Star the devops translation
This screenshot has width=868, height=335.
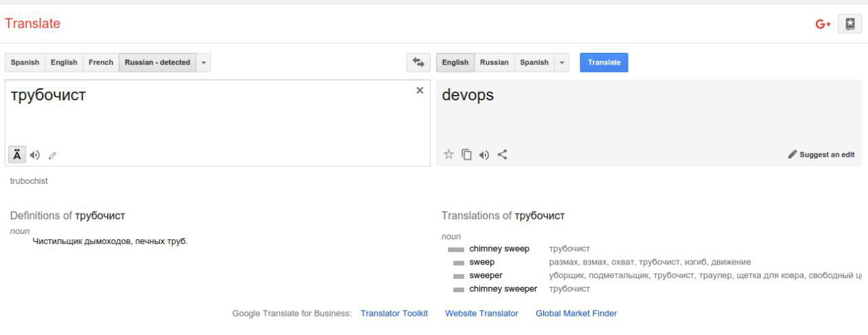click(x=448, y=155)
